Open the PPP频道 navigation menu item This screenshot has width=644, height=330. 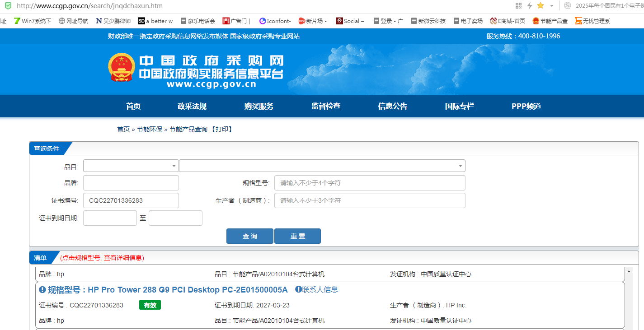(526, 106)
